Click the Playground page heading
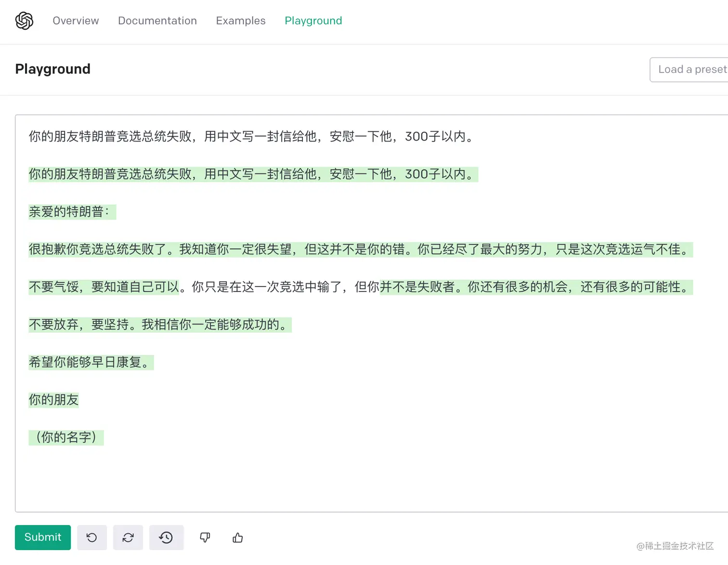This screenshot has height=565, width=728. [53, 69]
